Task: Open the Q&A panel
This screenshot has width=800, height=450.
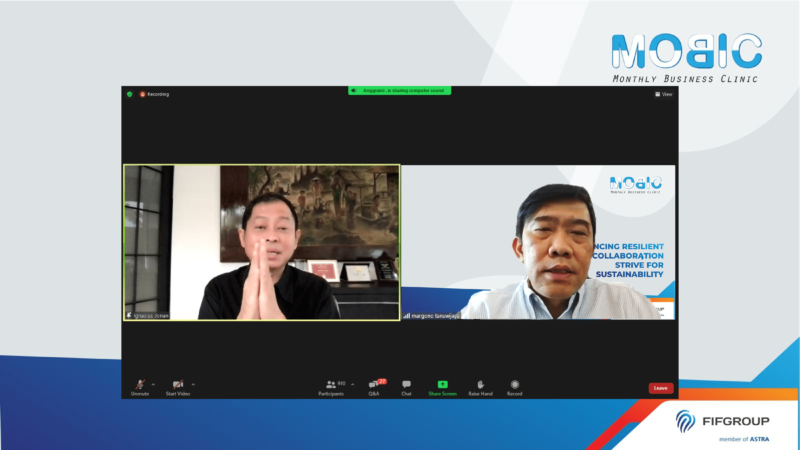Action: point(374,386)
